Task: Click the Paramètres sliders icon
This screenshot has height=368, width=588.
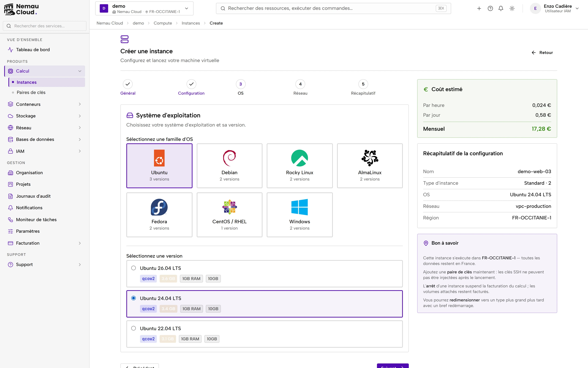Action: 10,231
